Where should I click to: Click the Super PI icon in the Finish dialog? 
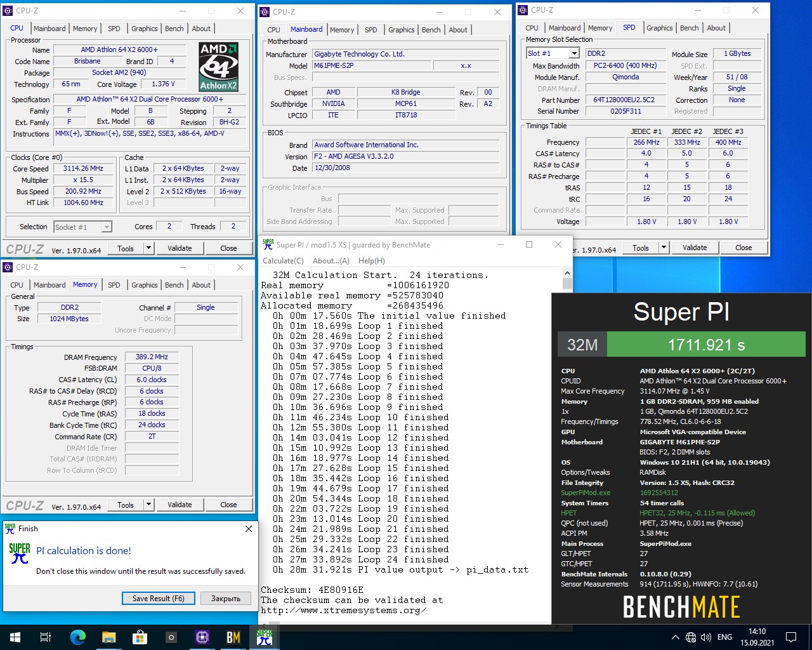tap(20, 554)
